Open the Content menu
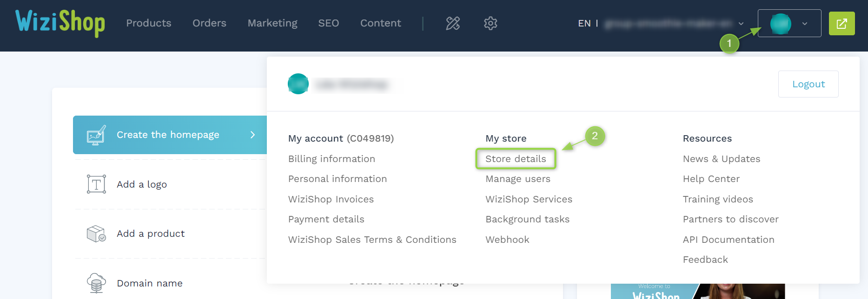Image resolution: width=868 pixels, height=299 pixels. pyautogui.click(x=381, y=23)
